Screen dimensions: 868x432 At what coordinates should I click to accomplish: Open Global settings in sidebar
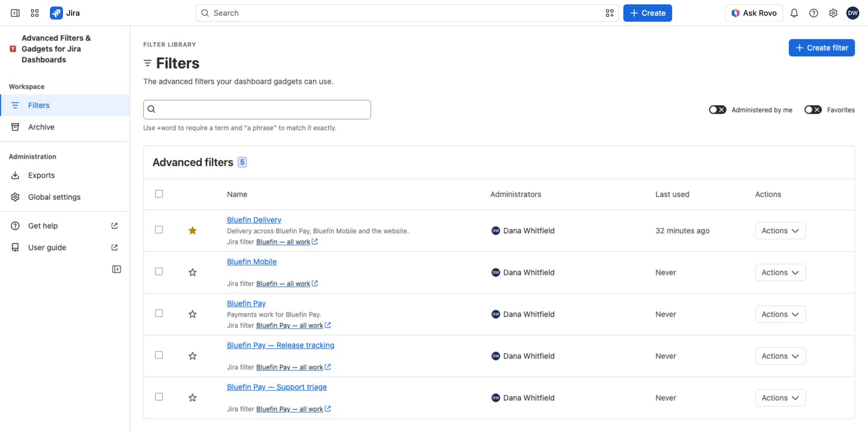pos(65,197)
